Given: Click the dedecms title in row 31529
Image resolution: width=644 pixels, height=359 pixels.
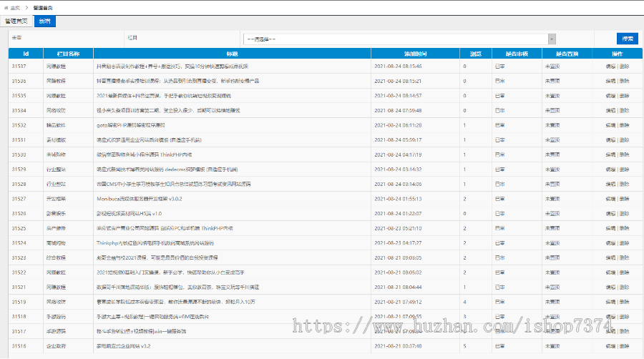Looking at the screenshot, I should (x=167, y=169).
